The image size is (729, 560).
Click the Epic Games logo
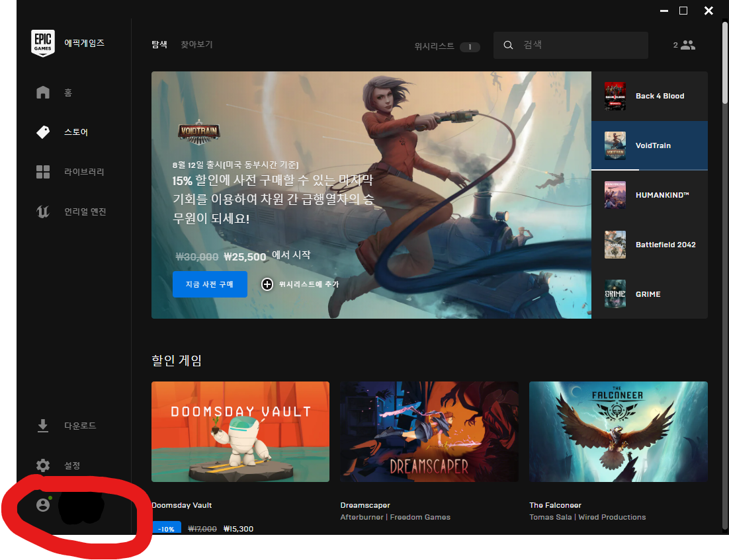click(43, 43)
